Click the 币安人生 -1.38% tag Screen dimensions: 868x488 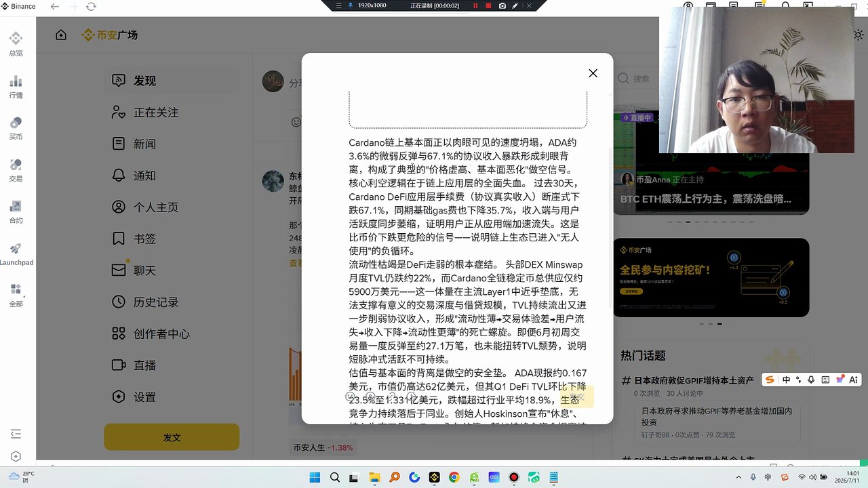pos(323,447)
